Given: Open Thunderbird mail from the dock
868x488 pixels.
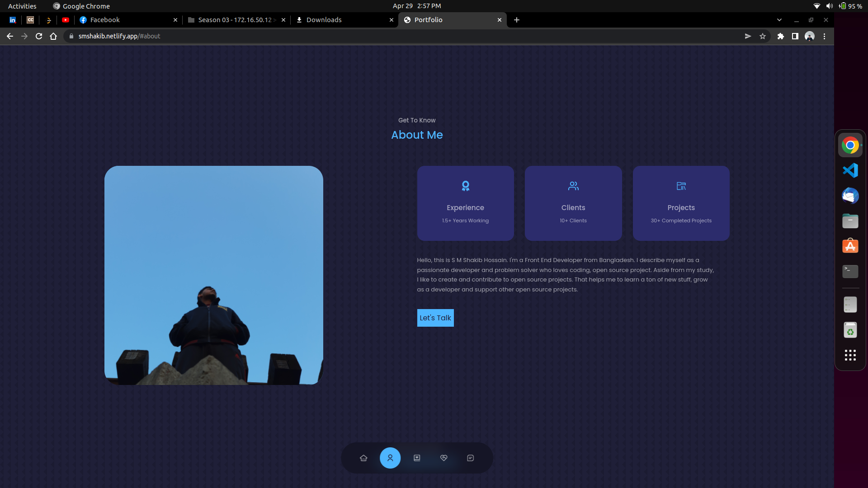Looking at the screenshot, I should pos(850,196).
